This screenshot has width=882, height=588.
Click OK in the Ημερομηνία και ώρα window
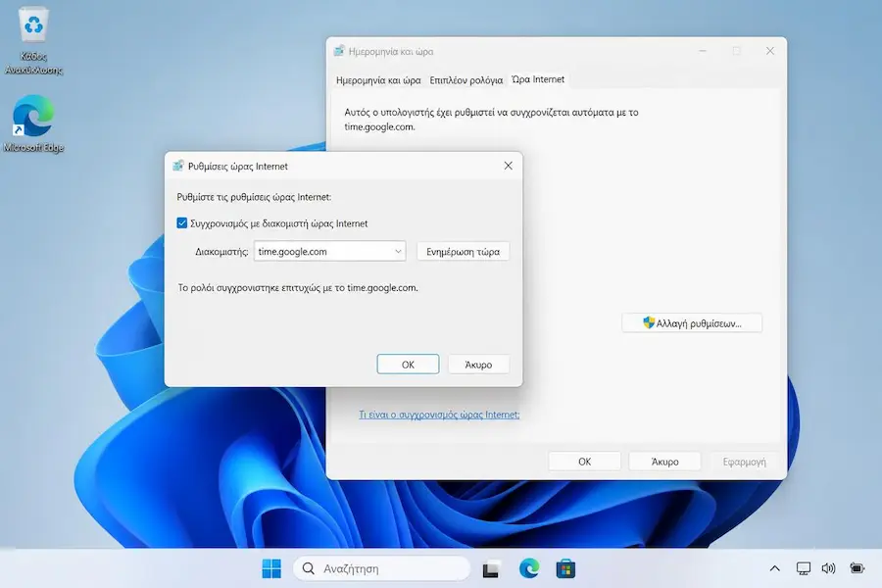point(584,462)
